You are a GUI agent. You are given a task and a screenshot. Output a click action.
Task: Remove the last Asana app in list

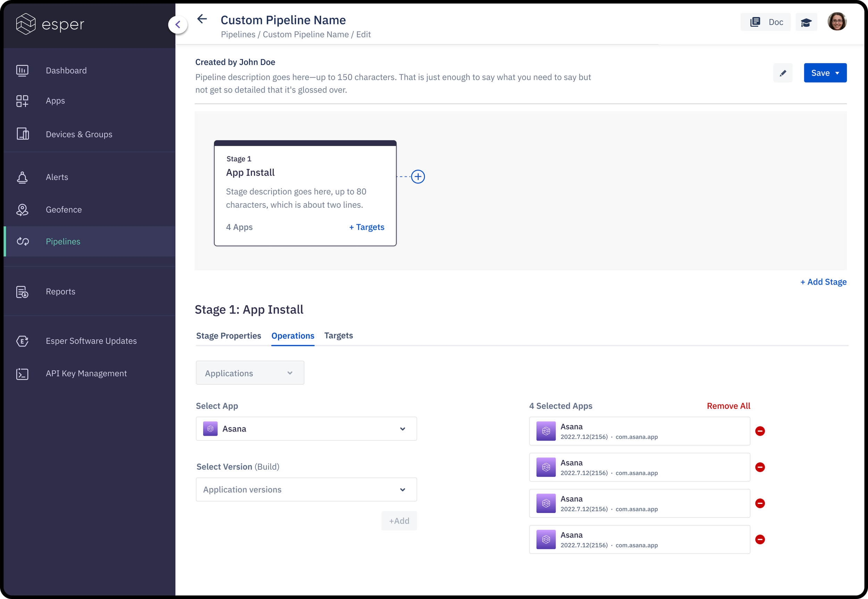(760, 540)
